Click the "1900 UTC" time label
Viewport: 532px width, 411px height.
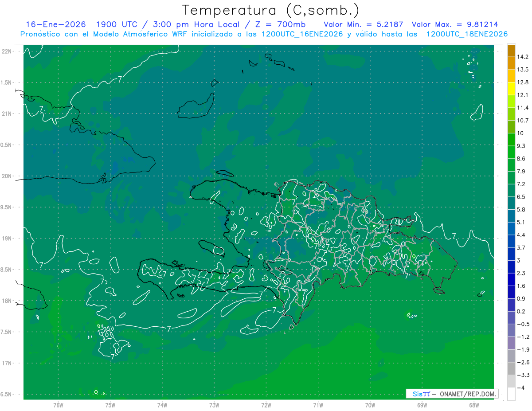[x=117, y=24]
